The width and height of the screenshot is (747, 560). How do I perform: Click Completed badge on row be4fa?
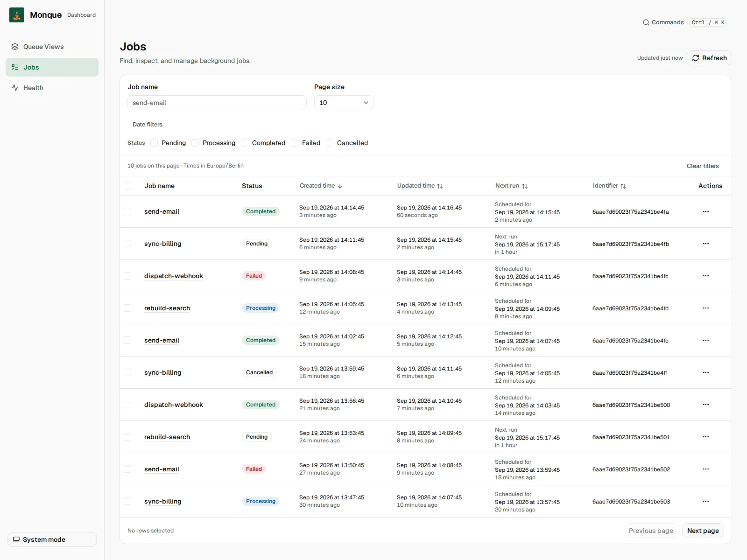[x=261, y=211]
